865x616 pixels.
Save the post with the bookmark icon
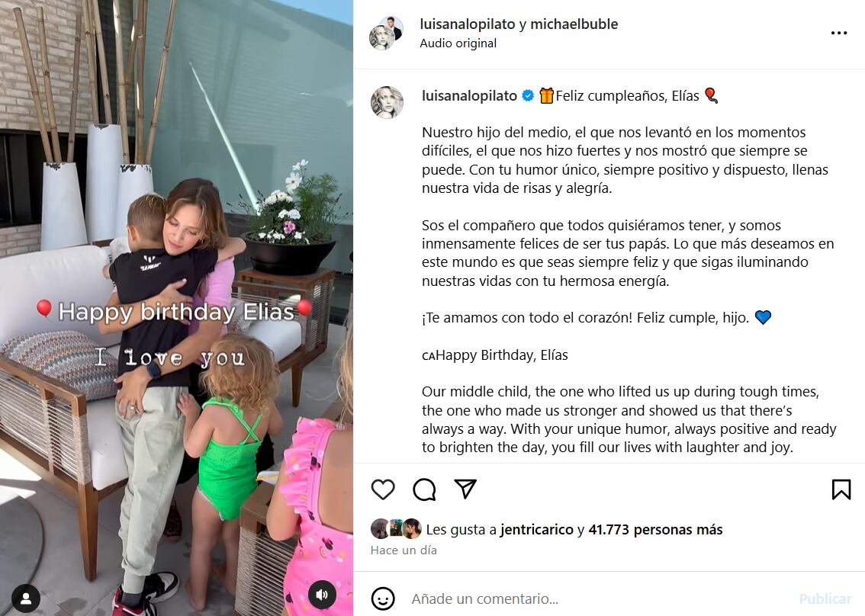841,489
